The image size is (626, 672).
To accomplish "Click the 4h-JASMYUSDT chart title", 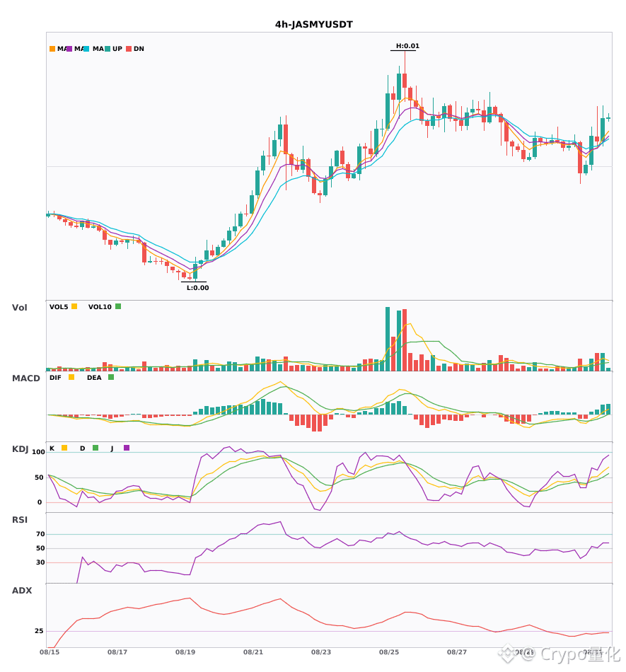I will 313,25.
